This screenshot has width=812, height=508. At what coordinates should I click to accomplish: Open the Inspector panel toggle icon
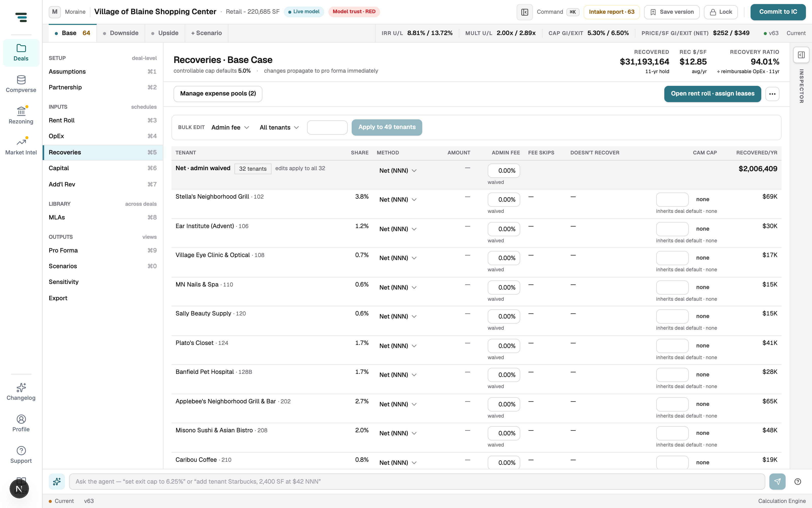(801, 55)
